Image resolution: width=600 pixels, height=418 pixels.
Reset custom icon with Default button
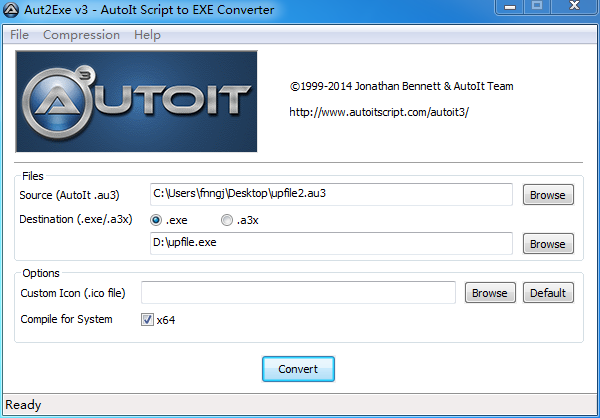coord(548,293)
